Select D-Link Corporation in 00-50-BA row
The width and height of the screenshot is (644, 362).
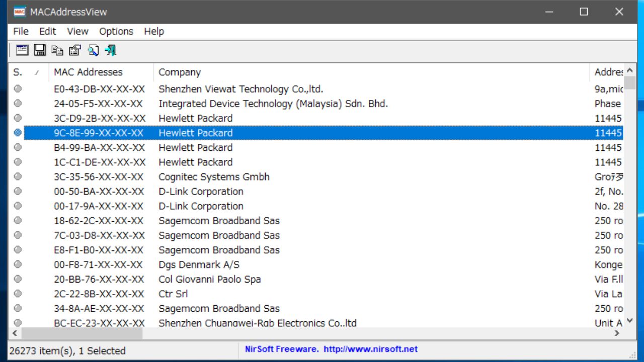tap(201, 191)
